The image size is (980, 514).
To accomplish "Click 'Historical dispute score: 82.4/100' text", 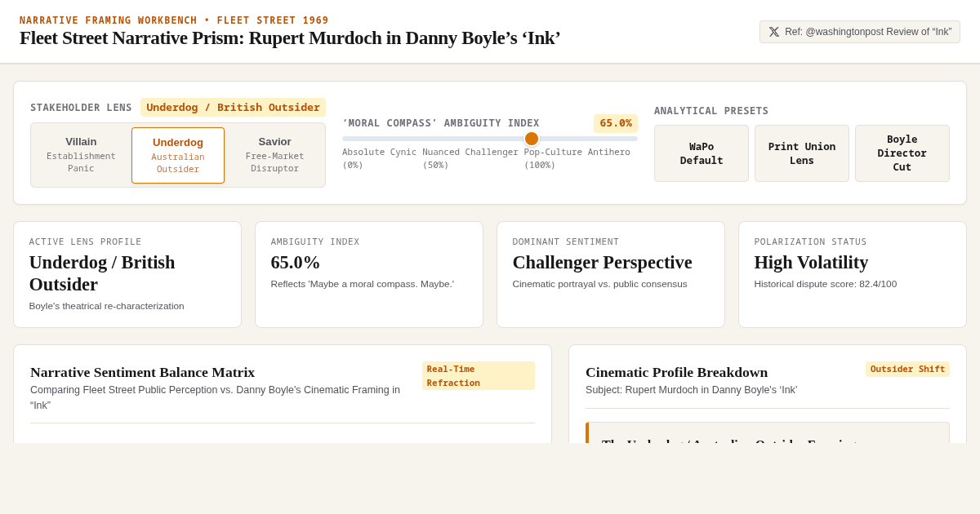I will pos(825,284).
